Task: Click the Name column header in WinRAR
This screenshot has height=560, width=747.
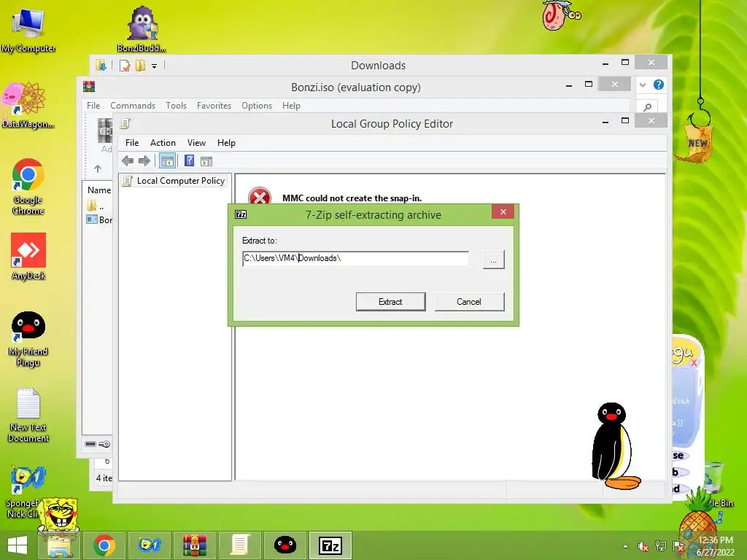Action: pos(99,190)
